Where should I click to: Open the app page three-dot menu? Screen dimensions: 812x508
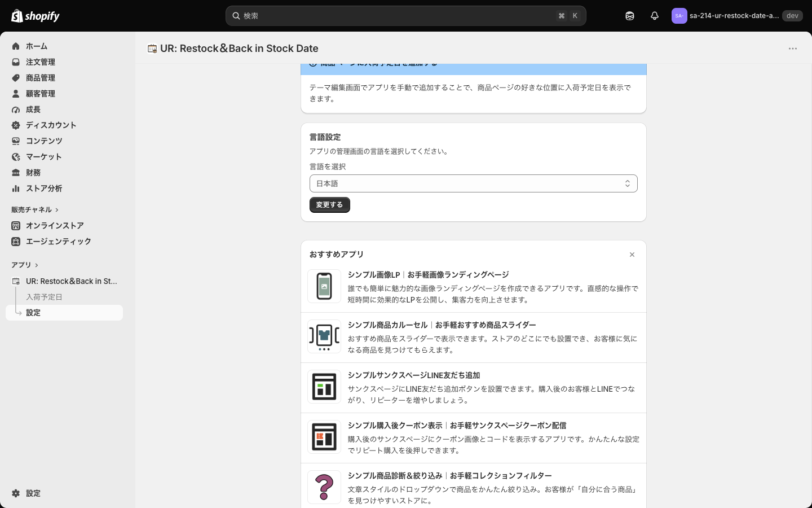793,49
